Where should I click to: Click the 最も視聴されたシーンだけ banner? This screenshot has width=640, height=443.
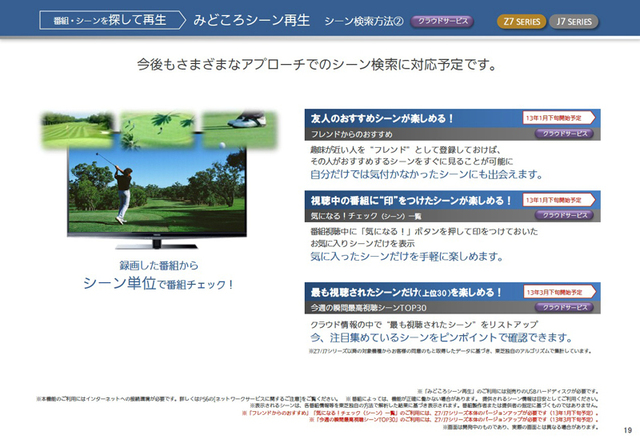point(452,292)
